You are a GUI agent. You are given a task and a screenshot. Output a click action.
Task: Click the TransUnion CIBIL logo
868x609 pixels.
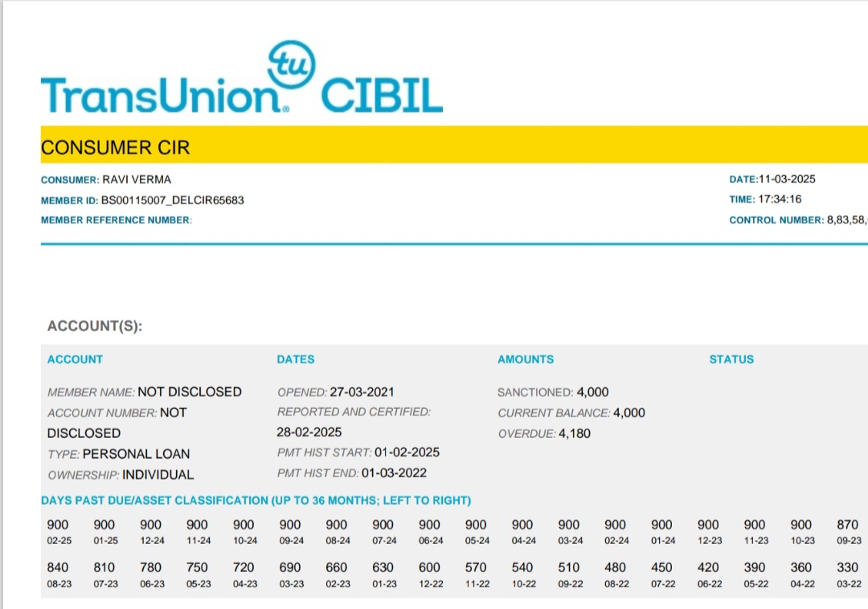(x=242, y=77)
